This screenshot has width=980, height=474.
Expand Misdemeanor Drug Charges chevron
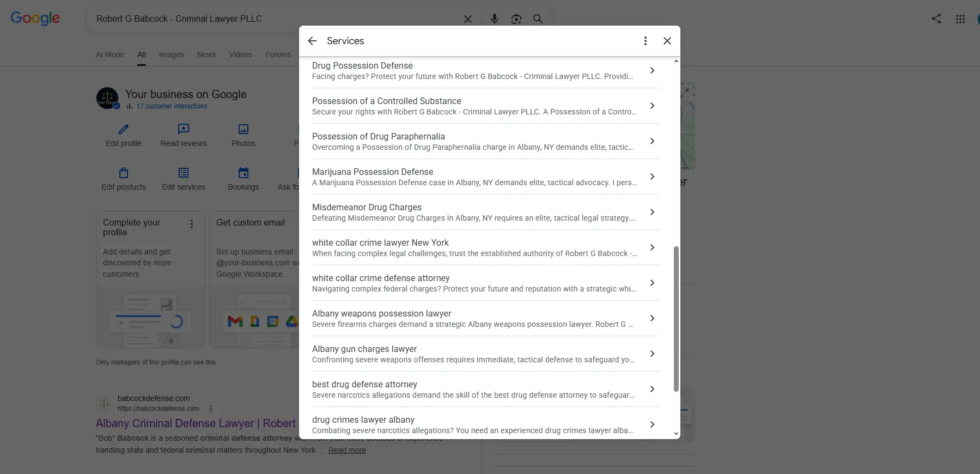652,212
